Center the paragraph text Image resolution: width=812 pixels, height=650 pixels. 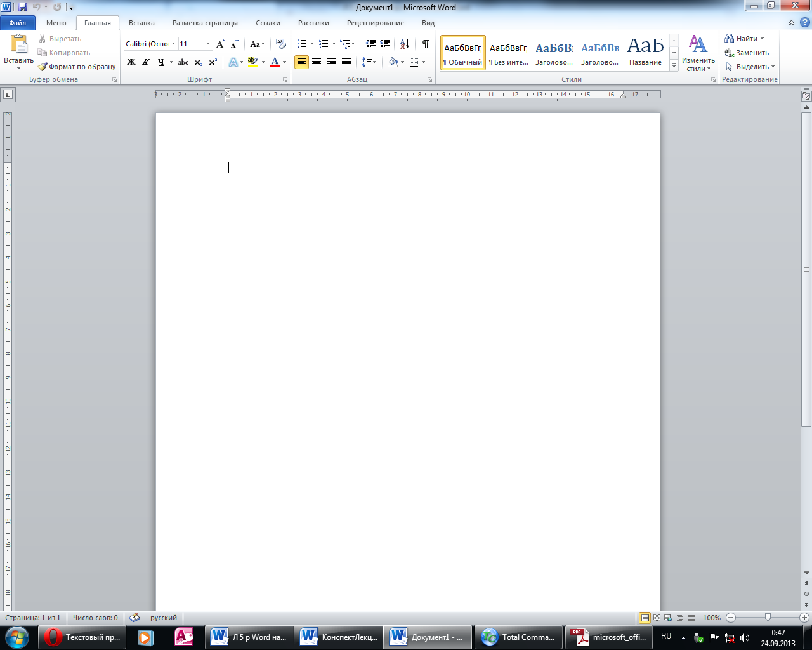tap(317, 62)
